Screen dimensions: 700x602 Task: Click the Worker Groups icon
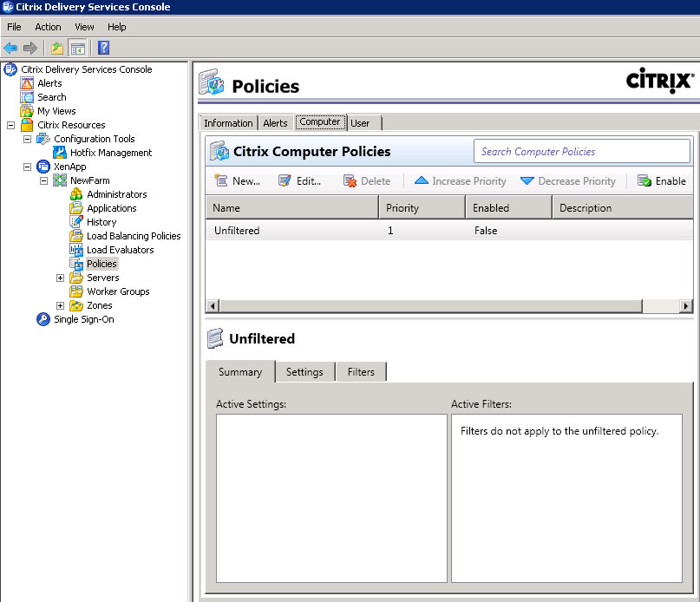tap(76, 291)
